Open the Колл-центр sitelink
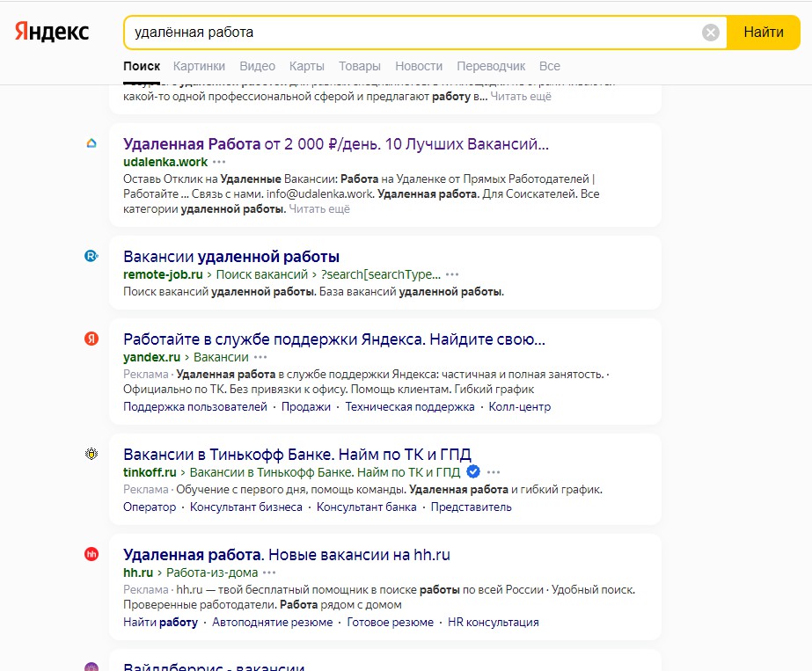 520,407
